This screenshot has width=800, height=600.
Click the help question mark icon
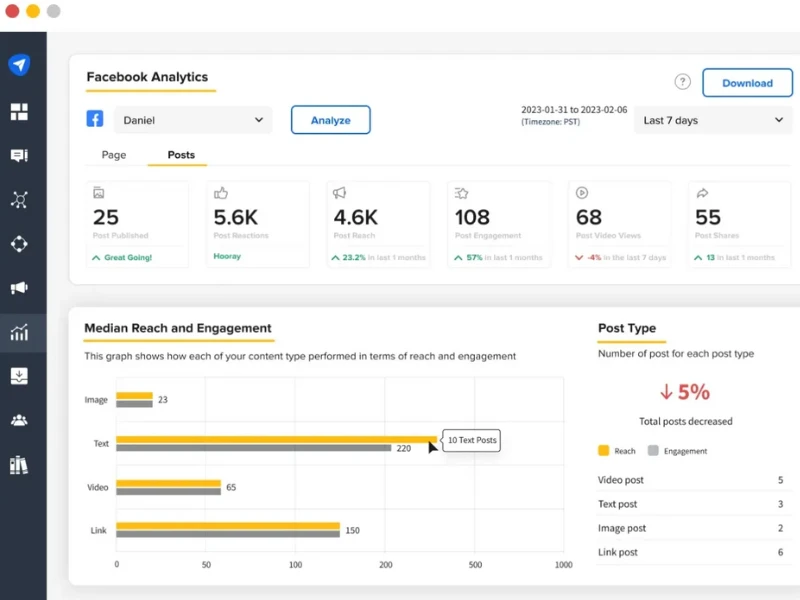[x=683, y=82]
